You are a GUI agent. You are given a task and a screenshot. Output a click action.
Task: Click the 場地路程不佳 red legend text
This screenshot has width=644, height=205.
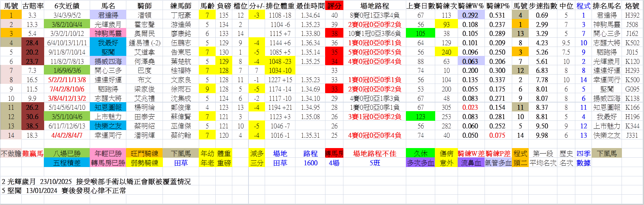click(x=374, y=154)
